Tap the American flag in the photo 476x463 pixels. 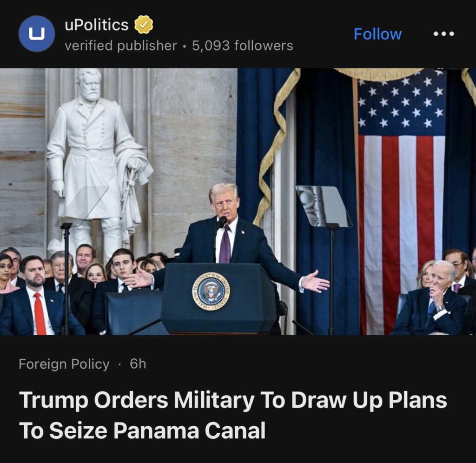coord(401,202)
